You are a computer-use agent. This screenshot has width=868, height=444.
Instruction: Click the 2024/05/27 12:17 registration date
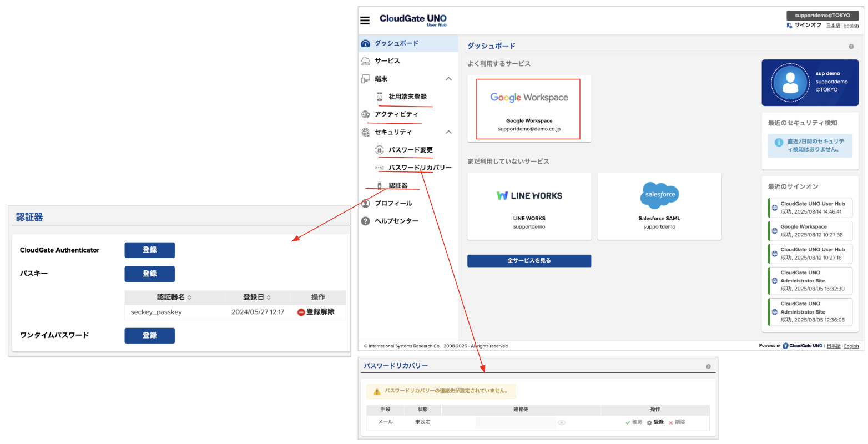tap(258, 312)
